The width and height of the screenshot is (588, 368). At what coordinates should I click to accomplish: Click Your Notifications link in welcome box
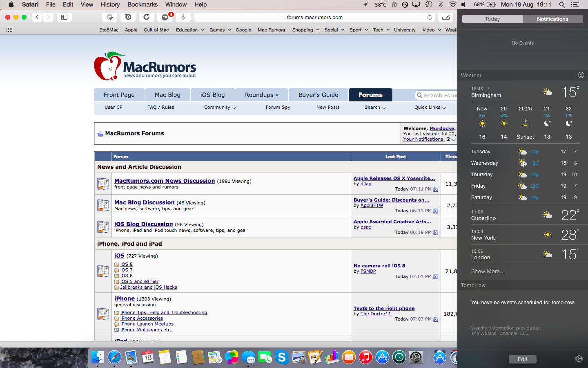coord(424,139)
